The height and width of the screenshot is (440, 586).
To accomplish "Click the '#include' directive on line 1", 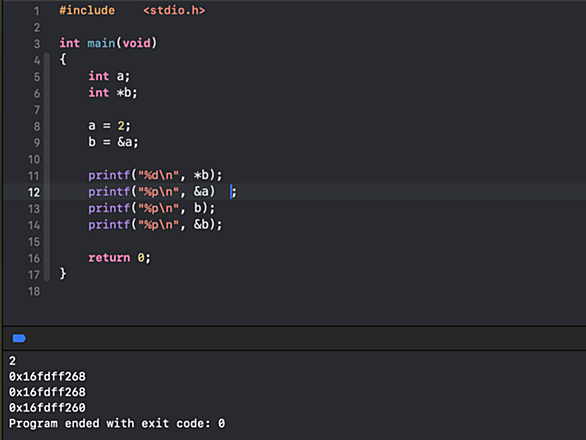I will (x=87, y=10).
